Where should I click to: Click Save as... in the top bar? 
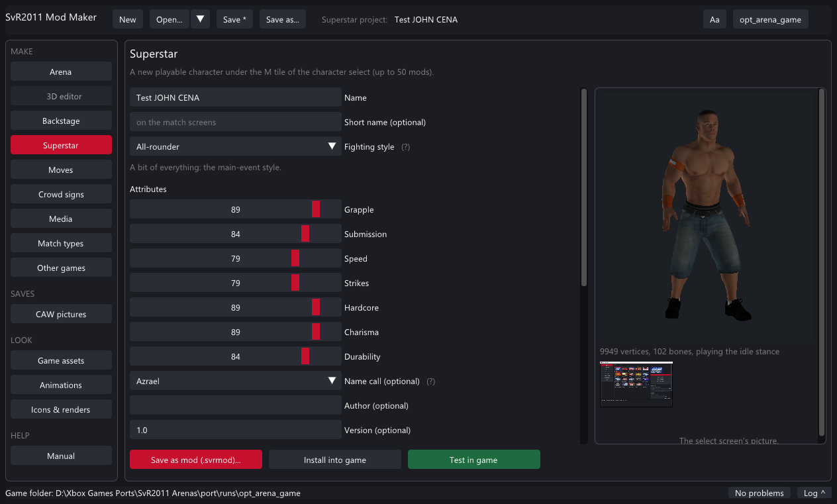coord(283,19)
